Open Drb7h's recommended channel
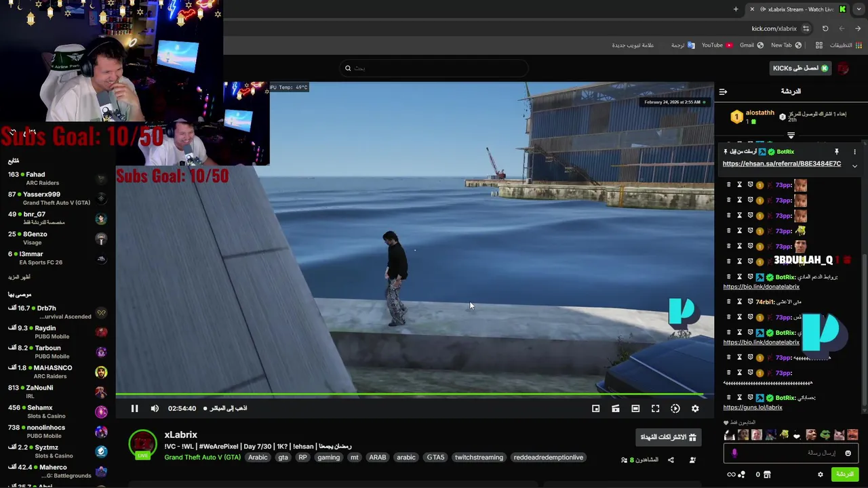The image size is (868, 488). [58, 312]
